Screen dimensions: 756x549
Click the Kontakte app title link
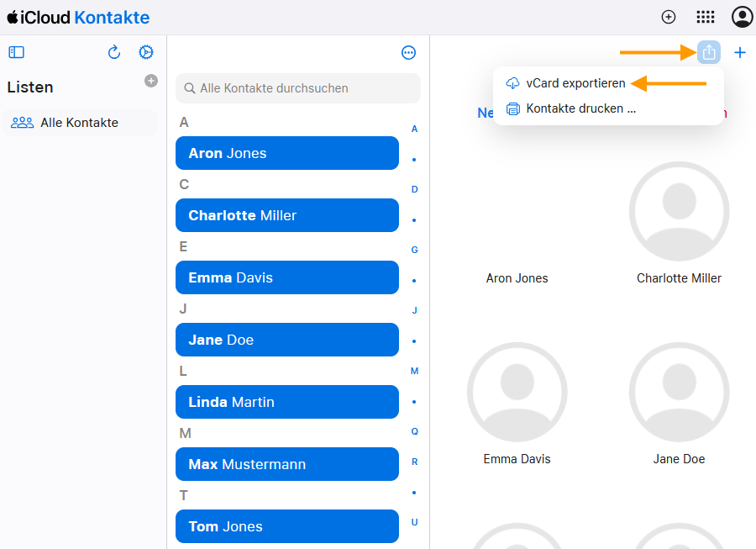point(112,18)
